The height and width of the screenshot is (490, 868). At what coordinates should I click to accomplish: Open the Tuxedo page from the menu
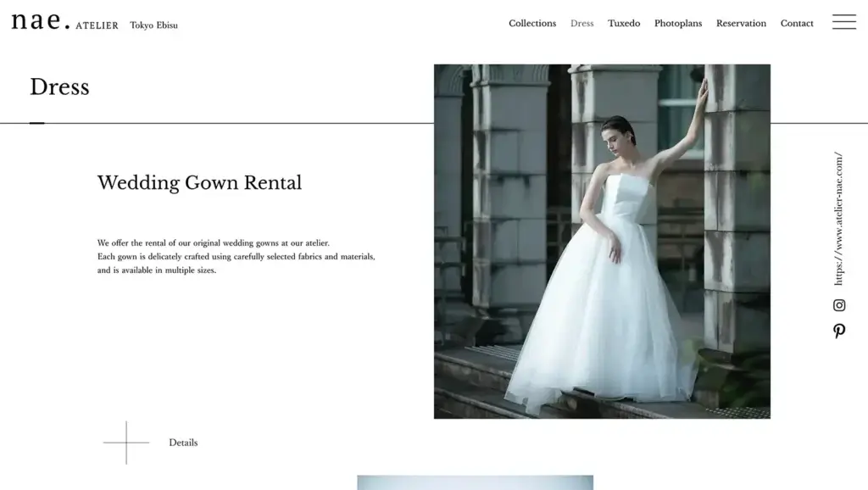coord(624,23)
